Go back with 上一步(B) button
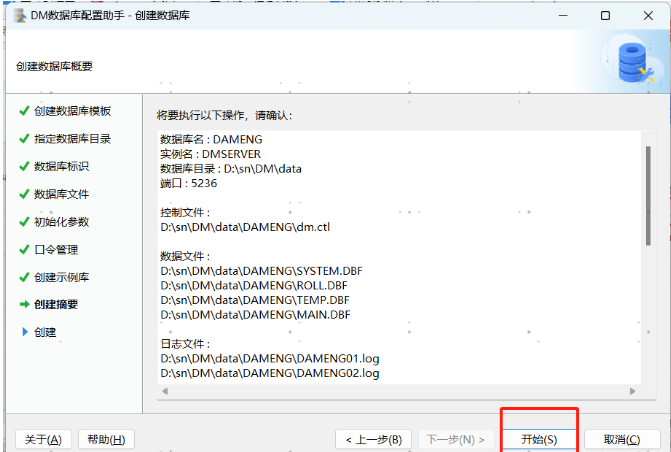Screen dimensions: 671x452 click(374, 440)
